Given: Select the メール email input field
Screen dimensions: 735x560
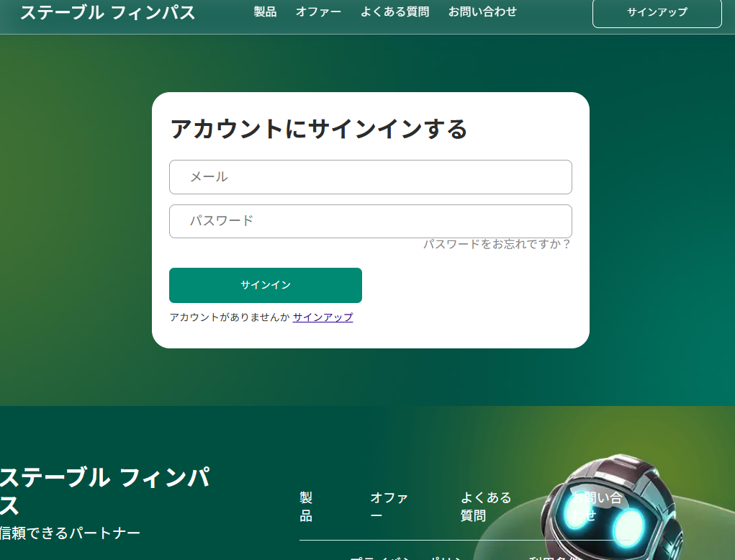Looking at the screenshot, I should pos(370,177).
